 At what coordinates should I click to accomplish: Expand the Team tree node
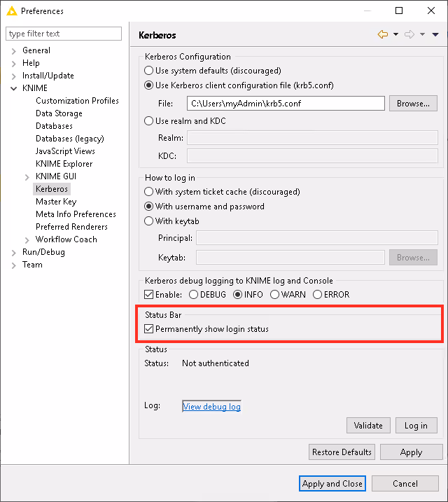tap(14, 265)
